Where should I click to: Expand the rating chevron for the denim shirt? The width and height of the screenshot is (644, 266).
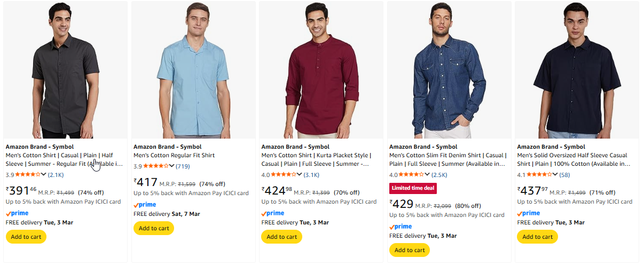[427, 174]
